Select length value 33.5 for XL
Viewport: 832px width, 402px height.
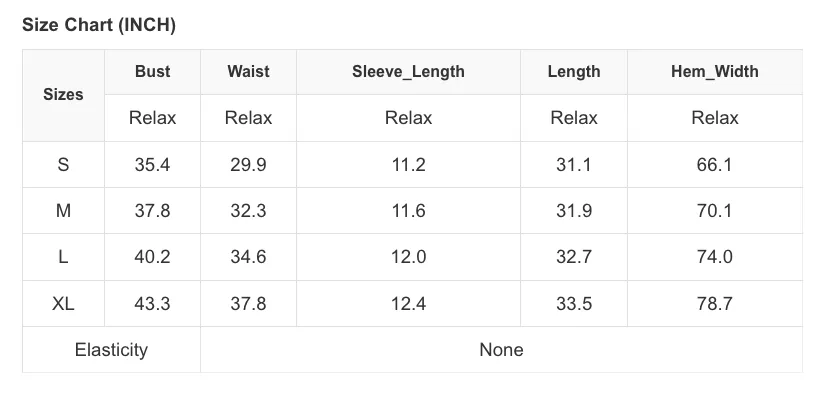click(x=574, y=303)
